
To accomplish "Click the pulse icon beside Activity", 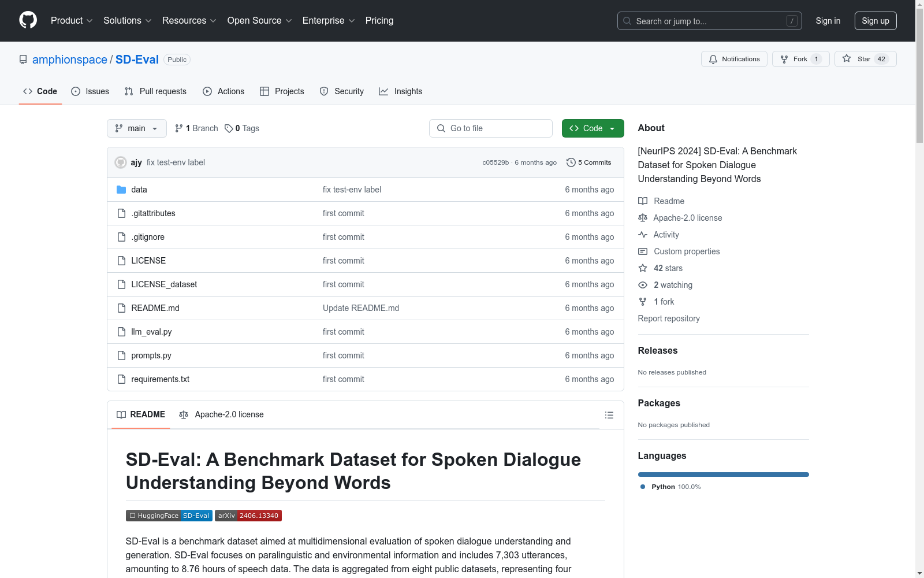I will [643, 235].
